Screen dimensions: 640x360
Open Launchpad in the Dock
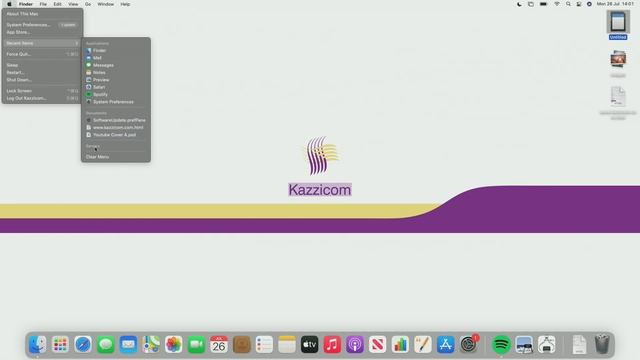click(60, 344)
